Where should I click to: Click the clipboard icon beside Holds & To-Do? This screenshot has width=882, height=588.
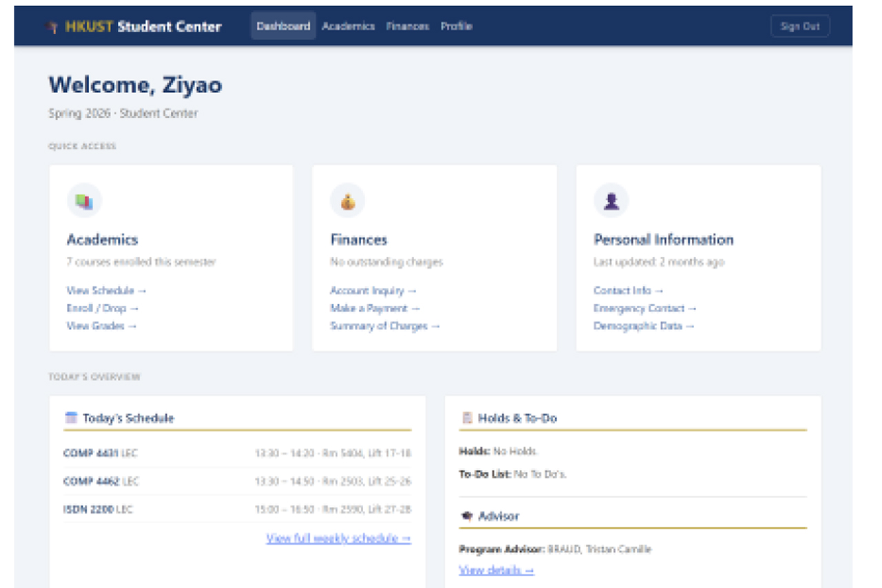[466, 417]
